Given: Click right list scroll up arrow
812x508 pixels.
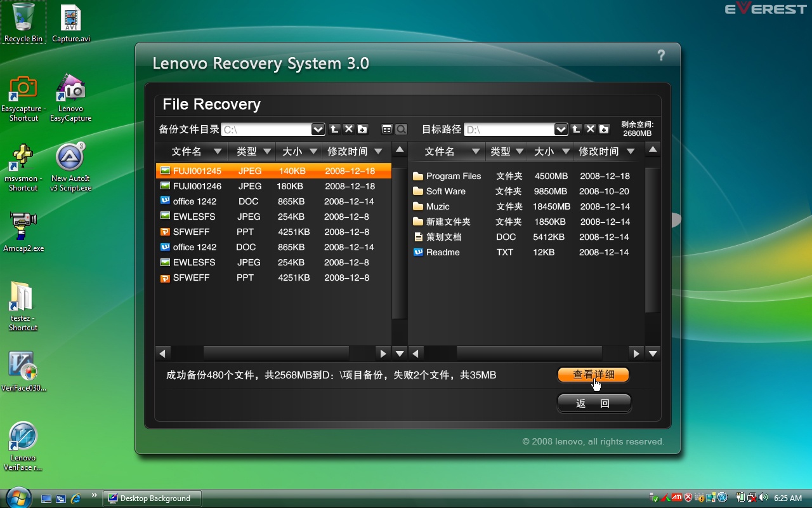Looking at the screenshot, I should point(653,150).
